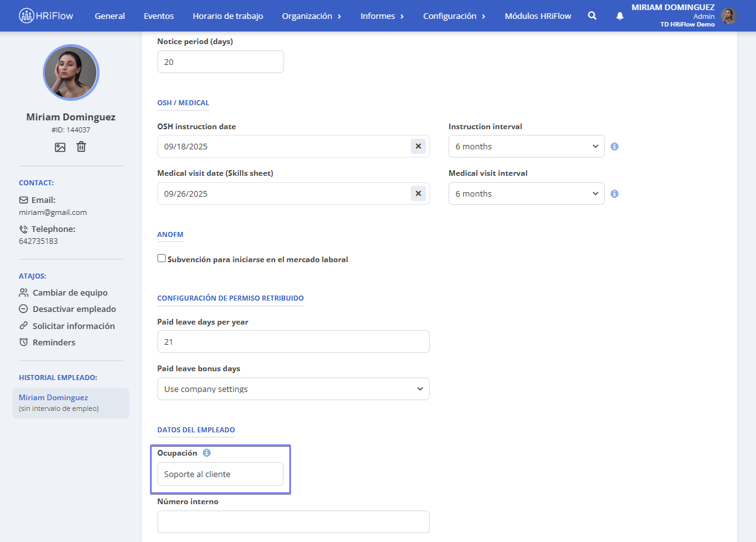Clear the OSH instruction date

tap(418, 146)
